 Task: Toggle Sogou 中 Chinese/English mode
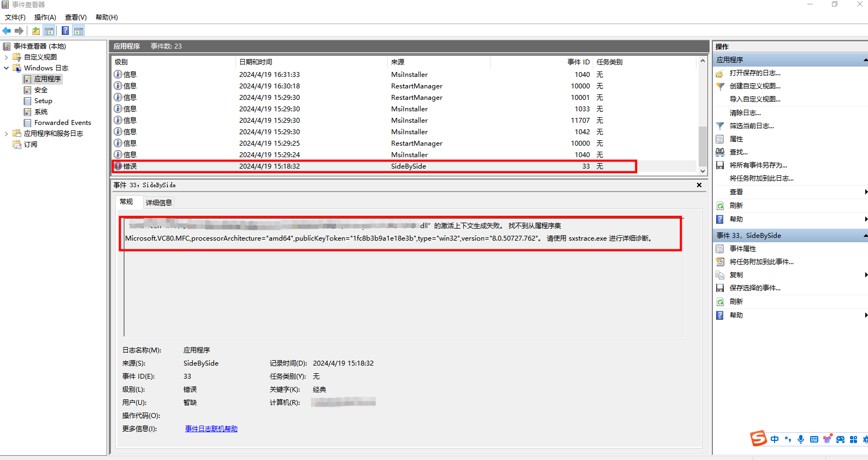coord(775,439)
